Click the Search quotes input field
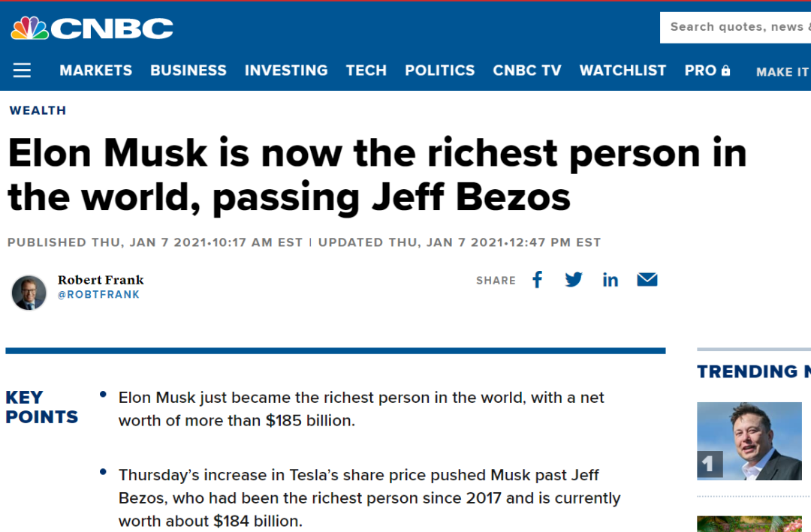Screen dimensions: 811x532 (x=736, y=28)
